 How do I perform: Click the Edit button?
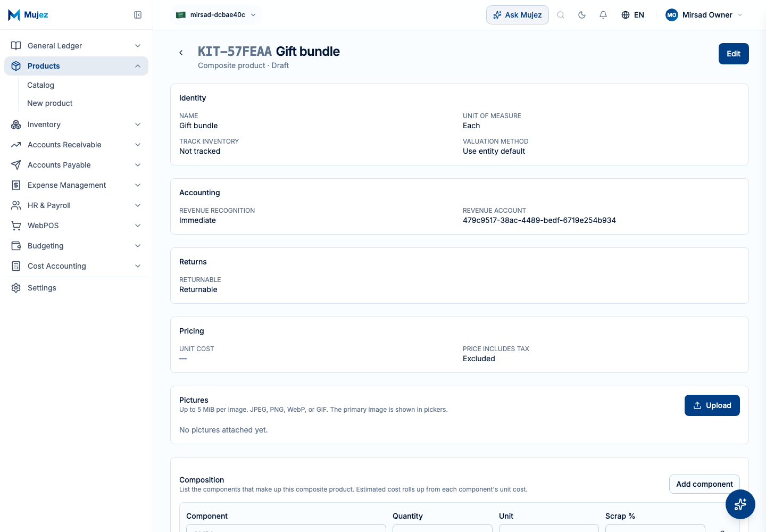pos(734,54)
